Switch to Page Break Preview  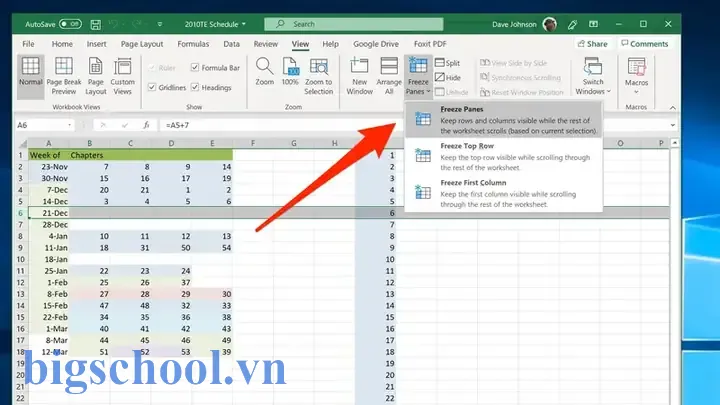coord(63,76)
